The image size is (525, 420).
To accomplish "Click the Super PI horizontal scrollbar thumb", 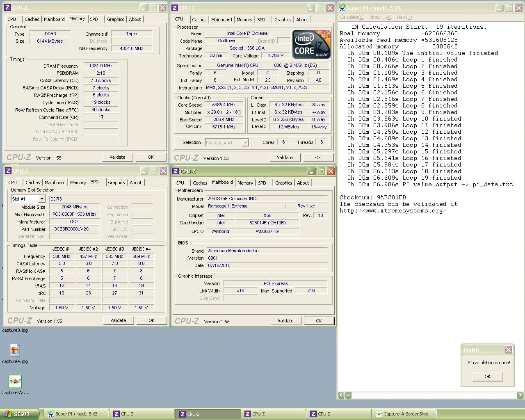I will 348,395.
